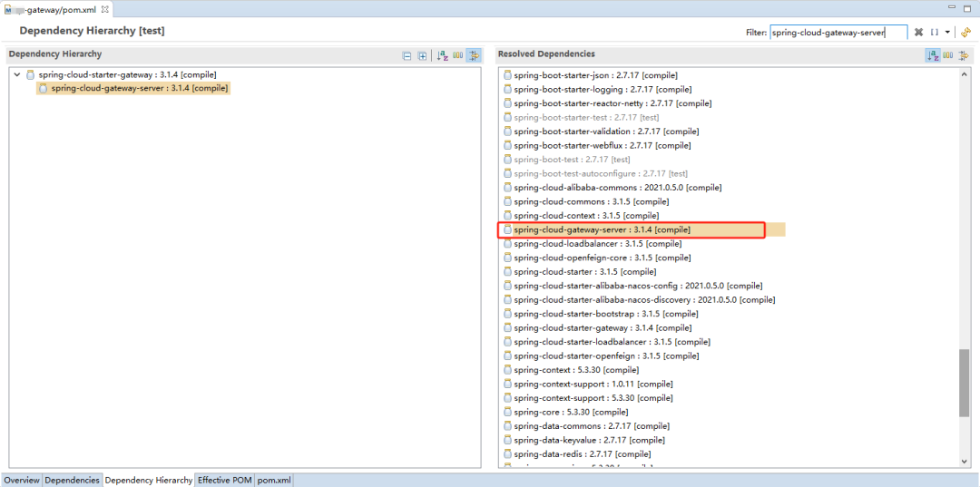980x487 pixels.
Task: Collapse all in Dependency Hierarchy toolbar
Action: 407,55
